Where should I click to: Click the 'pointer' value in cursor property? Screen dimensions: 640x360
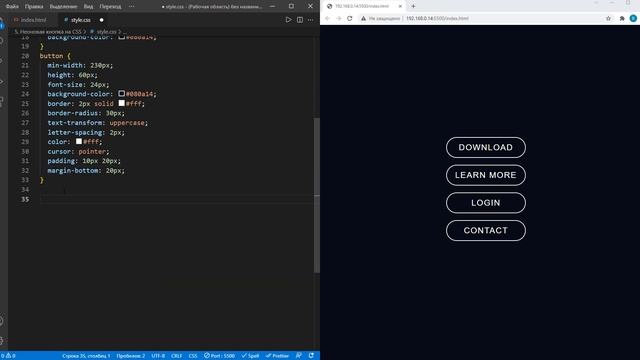tap(92, 151)
